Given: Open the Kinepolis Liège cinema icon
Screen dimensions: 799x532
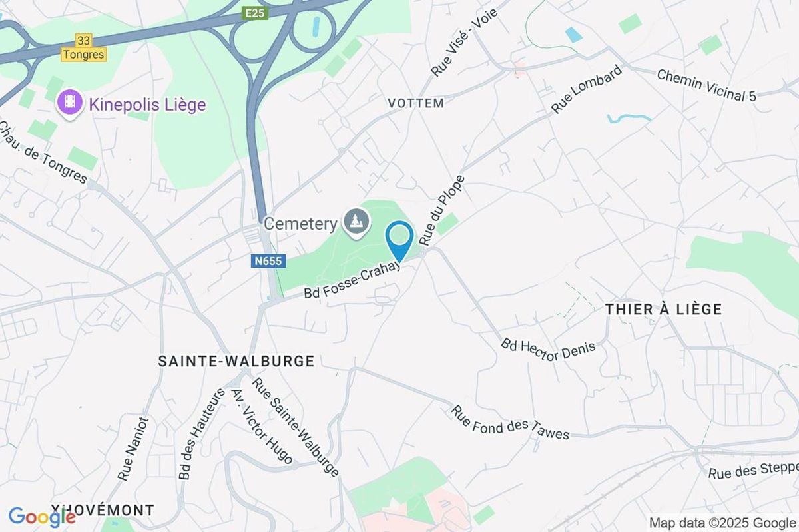Looking at the screenshot, I should pos(69,105).
